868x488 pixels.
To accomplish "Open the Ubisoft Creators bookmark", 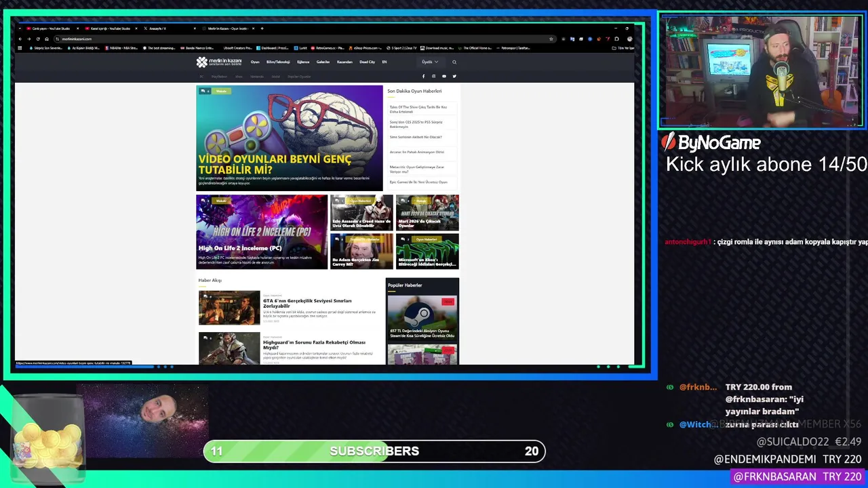I will [x=237, y=48].
